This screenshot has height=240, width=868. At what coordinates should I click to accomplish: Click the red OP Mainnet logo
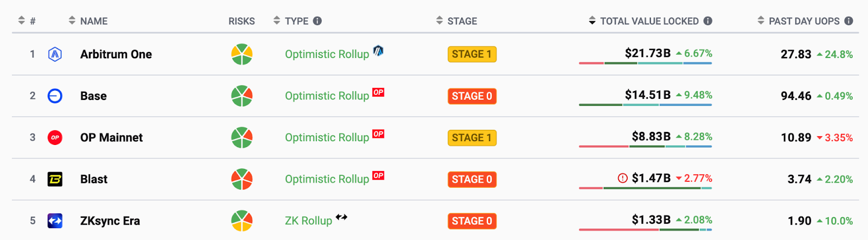[55, 138]
